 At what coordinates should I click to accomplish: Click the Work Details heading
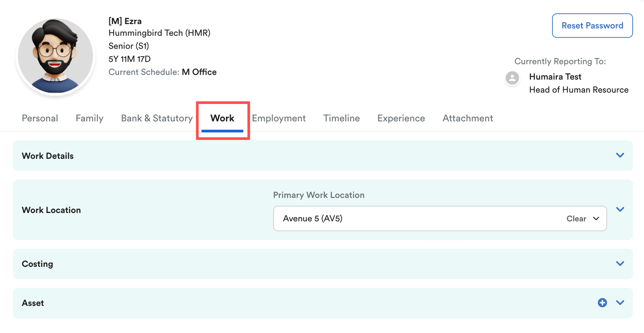[x=48, y=156]
